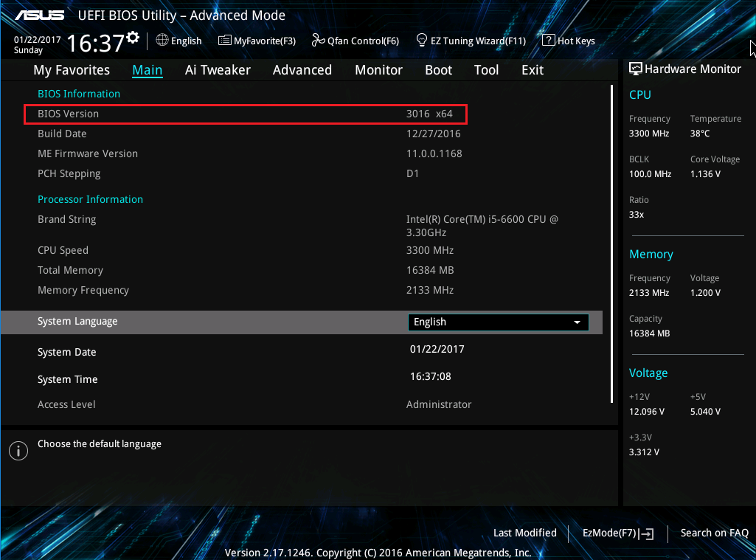Go to the Advanced tab

[302, 70]
